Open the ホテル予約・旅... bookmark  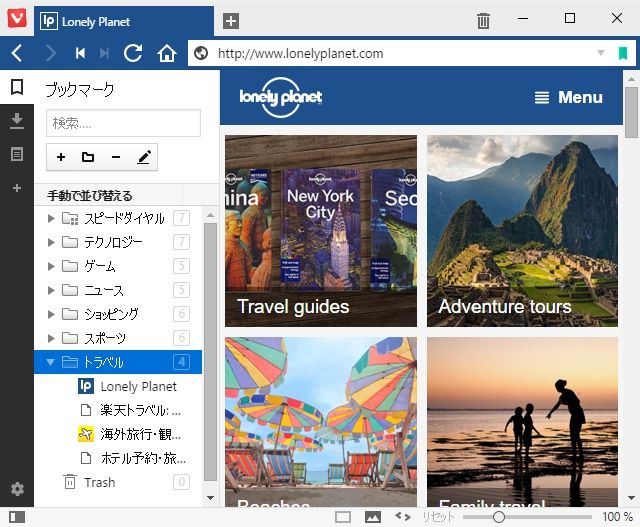118,458
